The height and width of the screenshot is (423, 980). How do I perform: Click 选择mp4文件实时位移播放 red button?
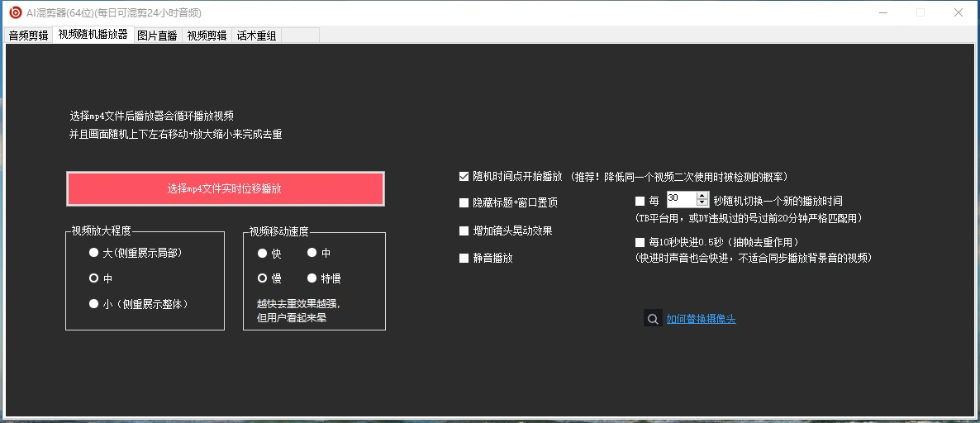pyautogui.click(x=225, y=189)
